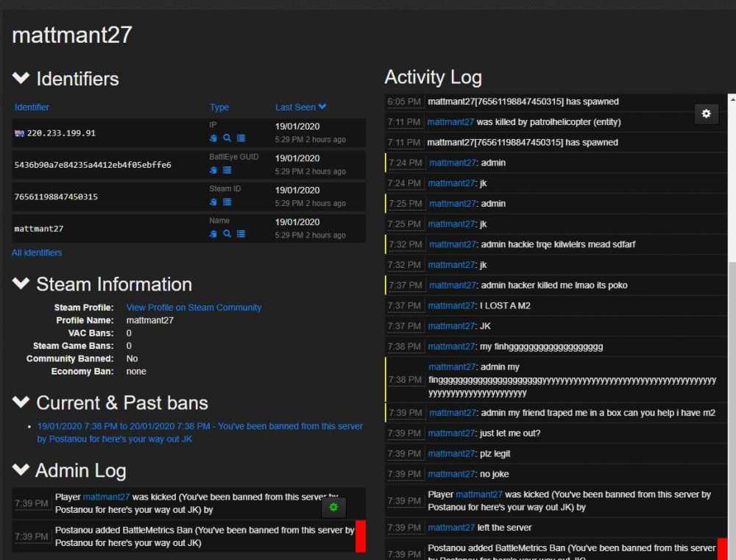Collapse the Current & Past bans section
Image resolution: width=736 pixels, height=560 pixels.
[21, 403]
